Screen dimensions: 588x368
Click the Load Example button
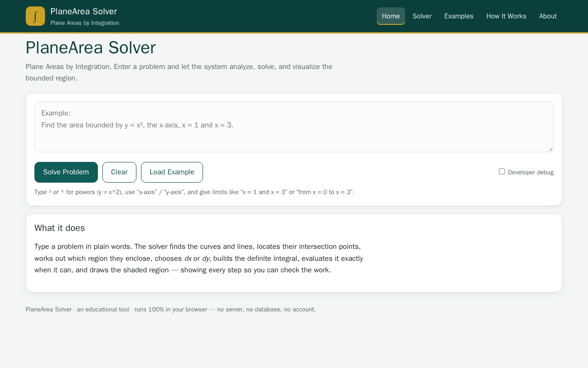point(172,172)
